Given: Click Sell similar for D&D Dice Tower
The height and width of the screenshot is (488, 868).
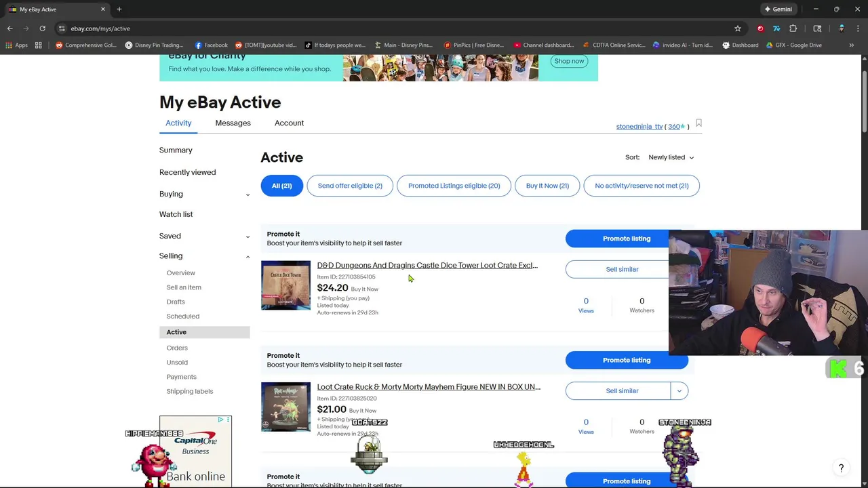Looking at the screenshot, I should [x=622, y=270].
